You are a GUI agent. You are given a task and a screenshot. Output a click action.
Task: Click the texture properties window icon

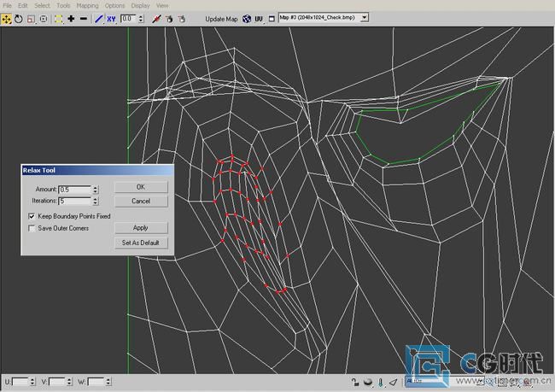point(272,19)
